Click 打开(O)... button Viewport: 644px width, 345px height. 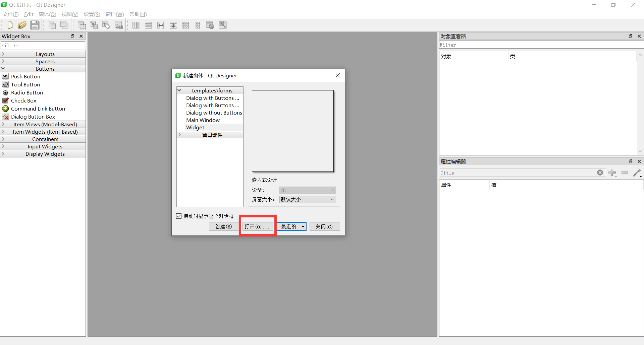(x=258, y=226)
